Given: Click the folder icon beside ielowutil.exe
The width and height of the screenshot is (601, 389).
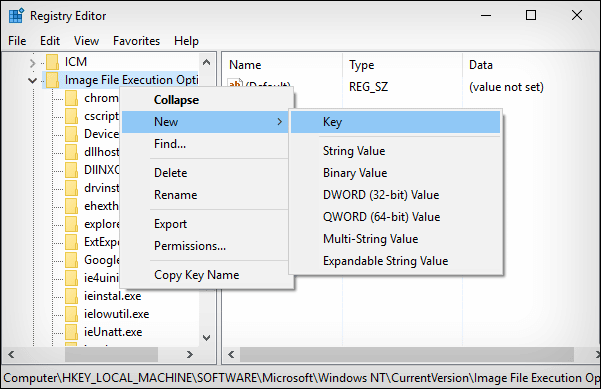Looking at the screenshot, I should pyautogui.click(x=72, y=314).
